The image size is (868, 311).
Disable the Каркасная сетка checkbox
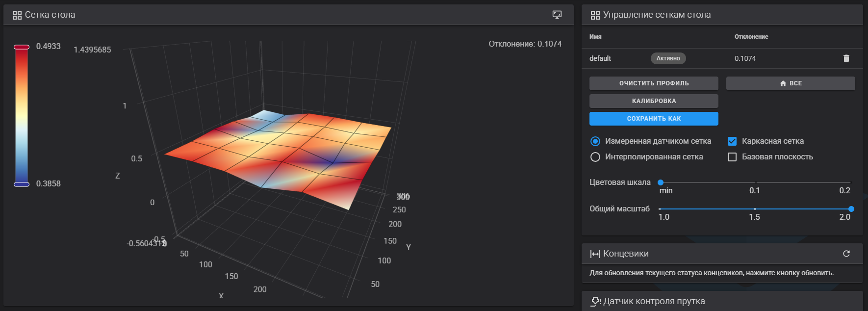click(732, 141)
